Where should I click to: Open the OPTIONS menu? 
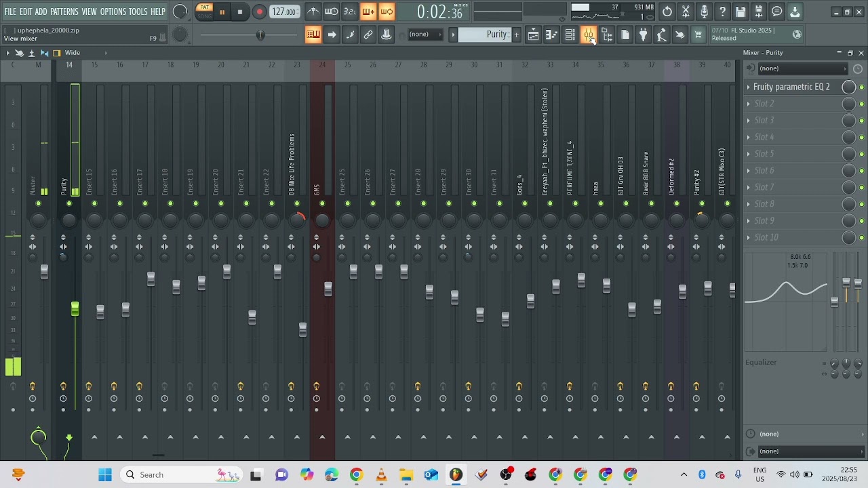113,12
